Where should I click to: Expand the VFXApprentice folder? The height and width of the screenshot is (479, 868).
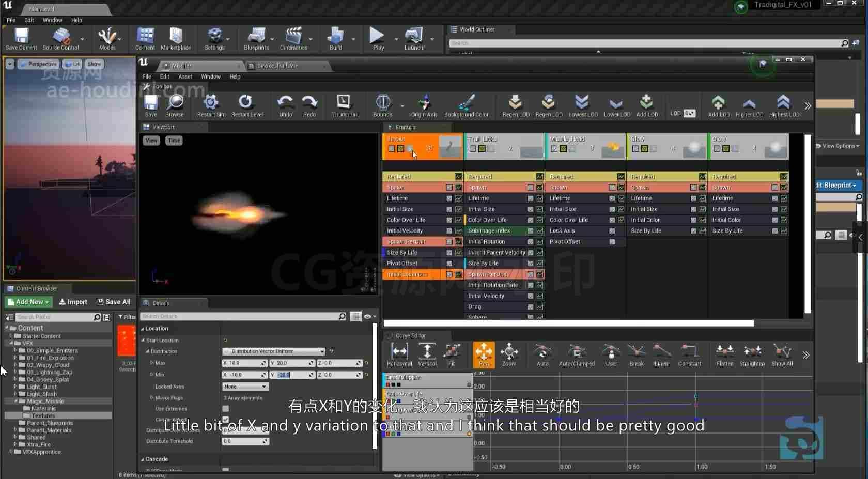coord(11,452)
